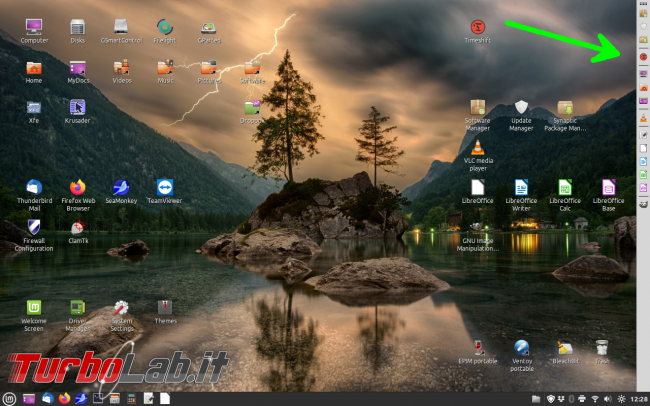Open Home folder from the right side panel
This screenshot has height=406, width=650.
tap(643, 88)
